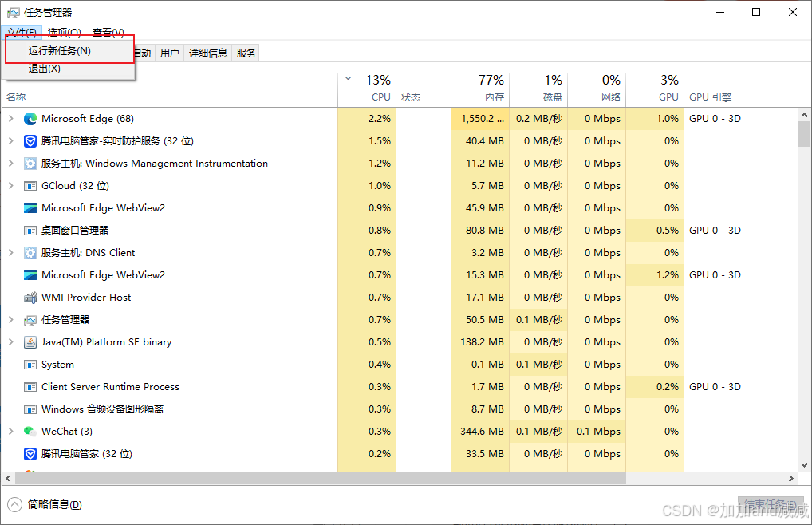
Task: Click the vertical scrollbar thumb of process list
Action: point(804,135)
